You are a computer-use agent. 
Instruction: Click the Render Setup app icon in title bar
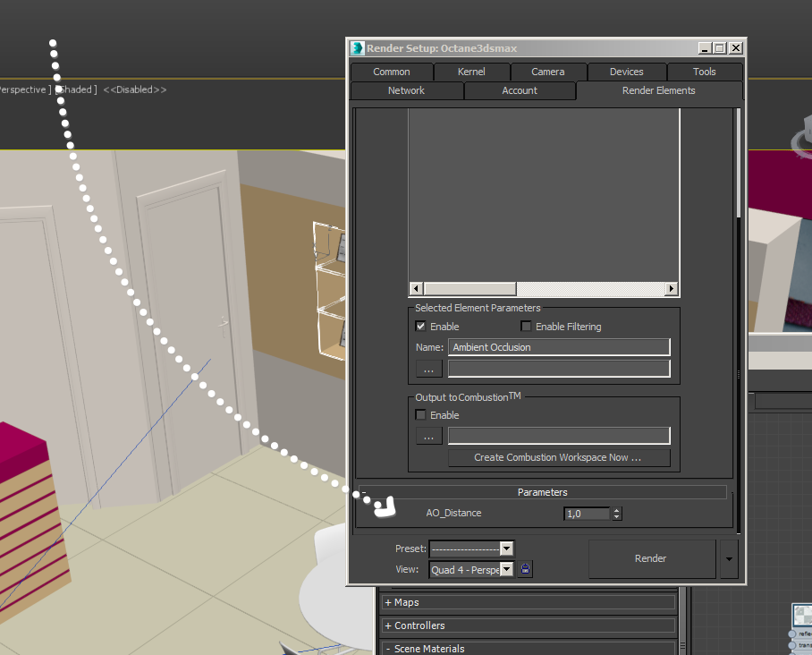358,48
